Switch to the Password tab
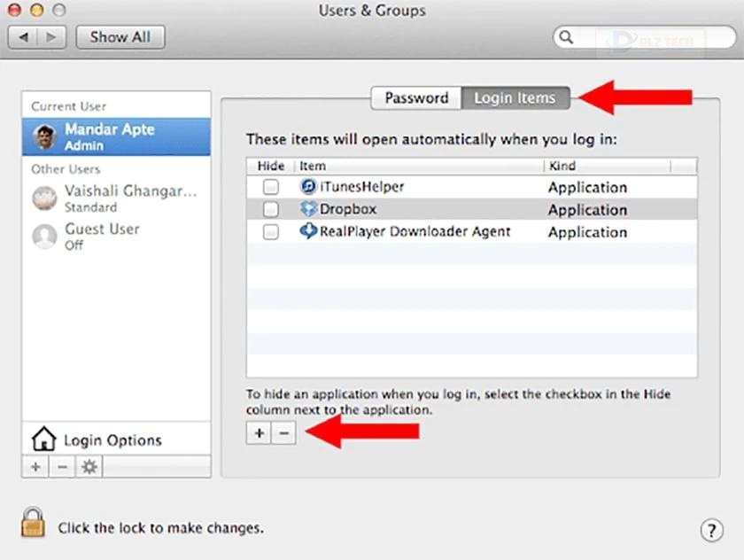This screenshot has width=744, height=560. point(416,97)
